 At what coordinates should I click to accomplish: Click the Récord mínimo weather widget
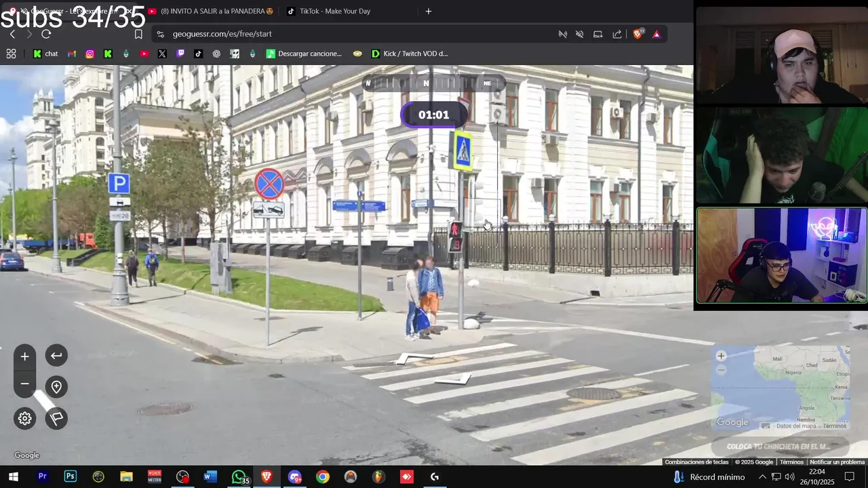[709, 476]
